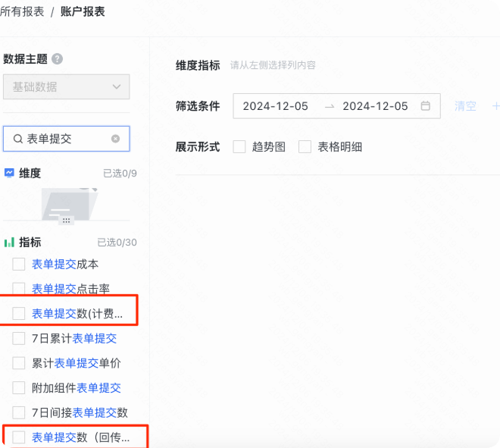This screenshot has width=500, height=448.
Task: Click the 表单提交成本 metric label
Action: (x=65, y=265)
